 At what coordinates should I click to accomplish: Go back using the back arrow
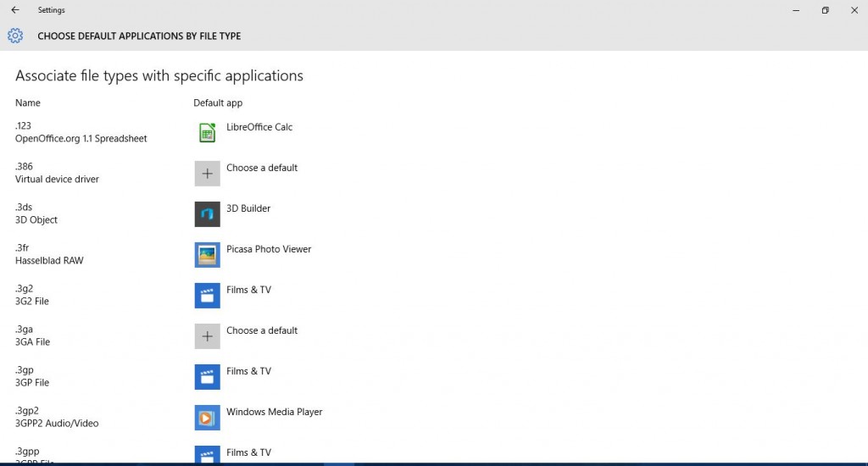click(x=15, y=10)
